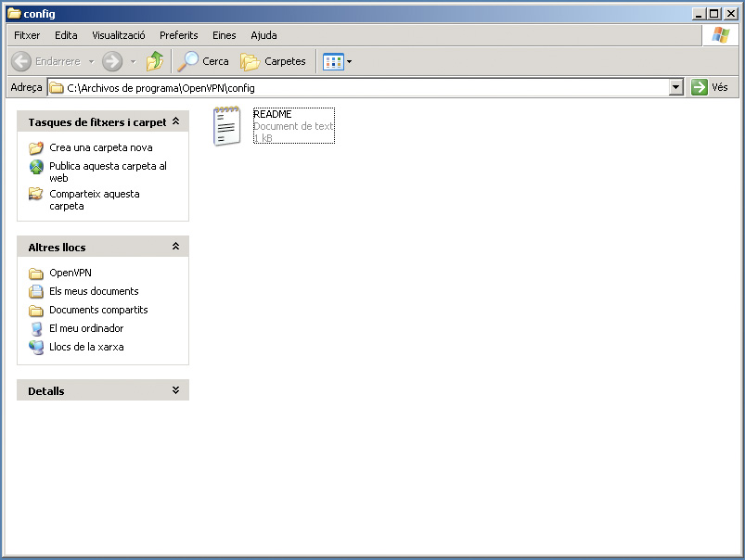Open the back history dropdown arrow
745x560 pixels.
click(91, 62)
